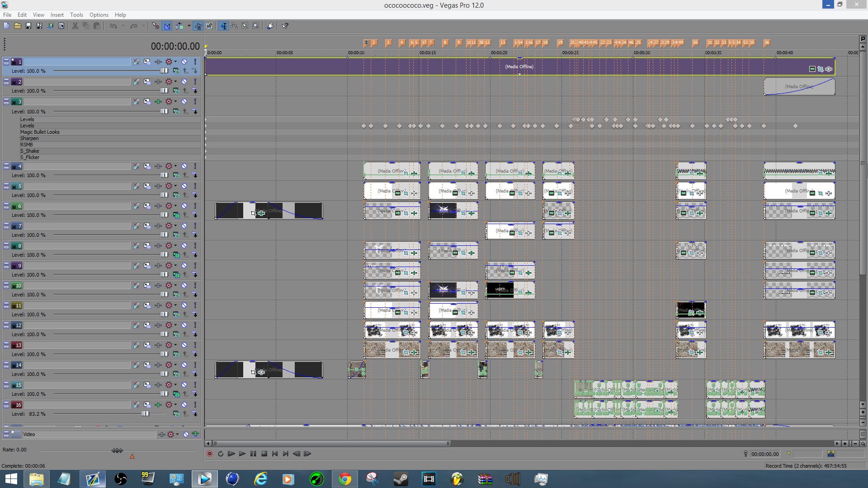Select the Zoom Edit tool
The image size is (868, 488).
point(256,26)
